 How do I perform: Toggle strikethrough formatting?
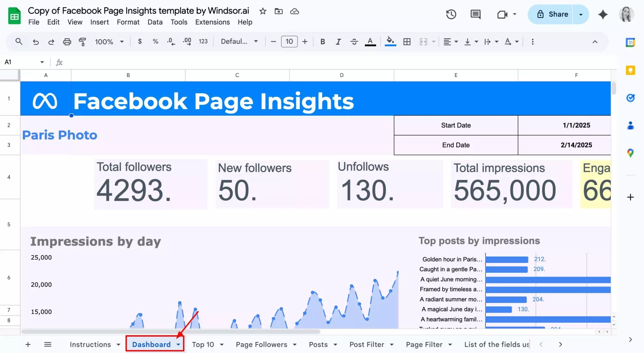[354, 42]
